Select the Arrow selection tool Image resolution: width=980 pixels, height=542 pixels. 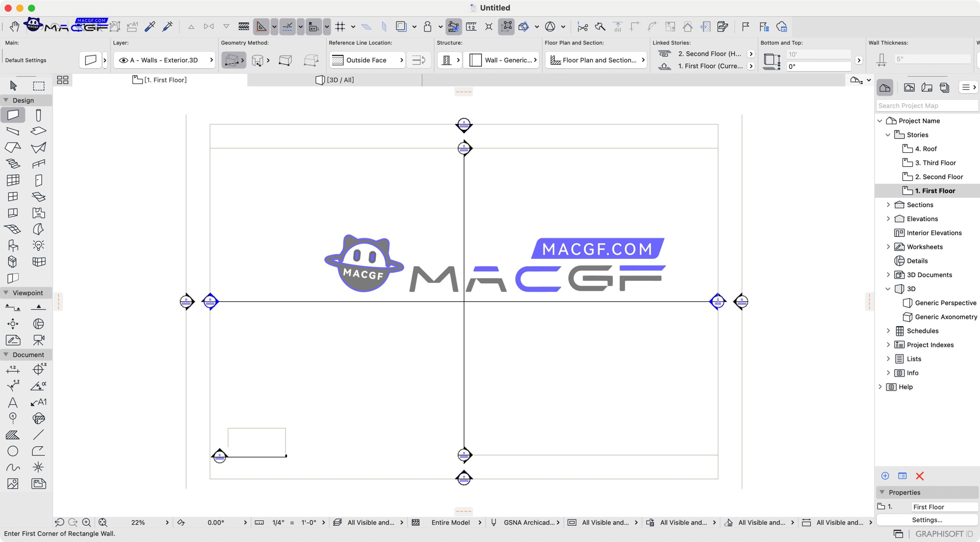click(x=13, y=86)
